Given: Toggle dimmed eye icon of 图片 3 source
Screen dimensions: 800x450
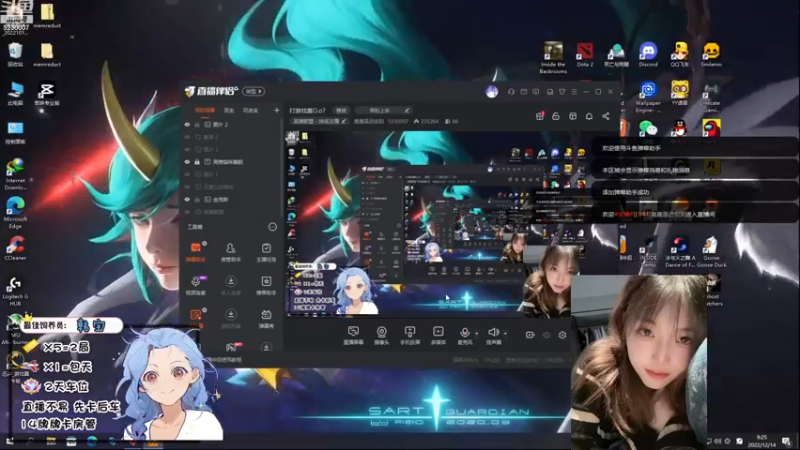Looking at the screenshot, I should 187,149.
